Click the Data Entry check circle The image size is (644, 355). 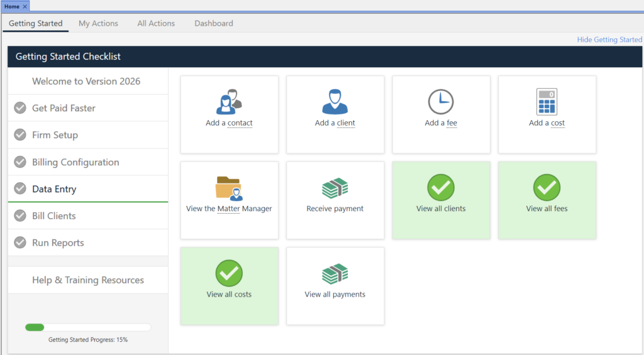[20, 188]
